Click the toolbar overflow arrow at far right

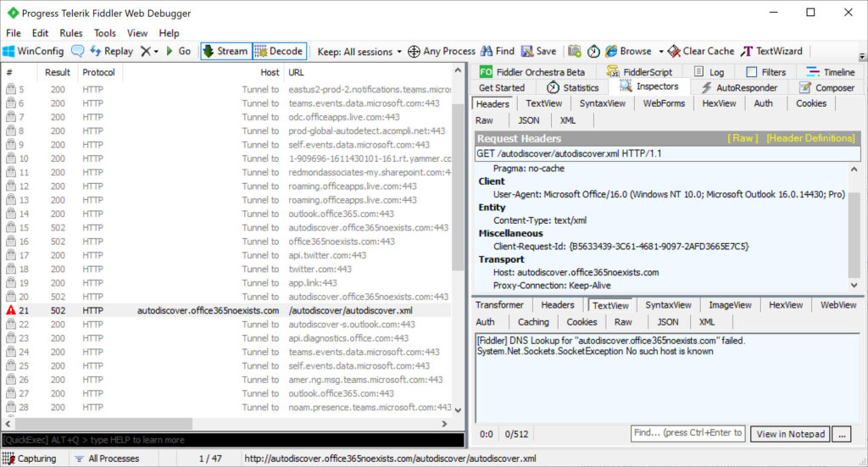(x=862, y=57)
